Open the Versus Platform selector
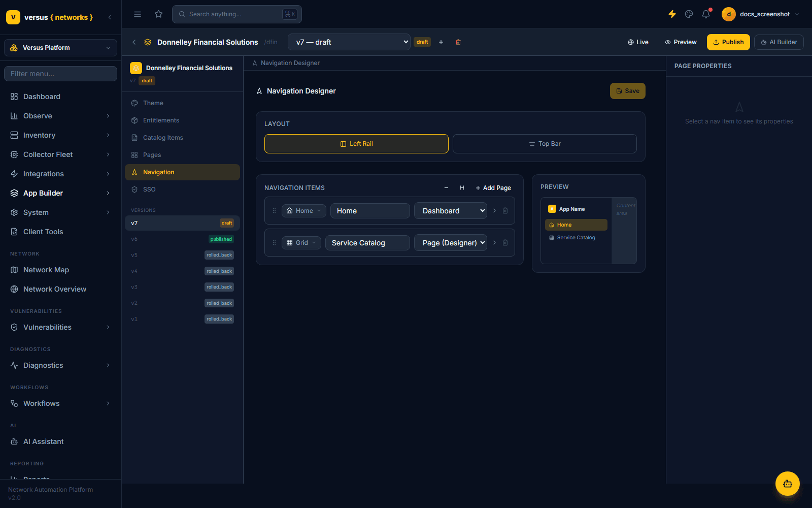The height and width of the screenshot is (508, 812). pyautogui.click(x=60, y=48)
